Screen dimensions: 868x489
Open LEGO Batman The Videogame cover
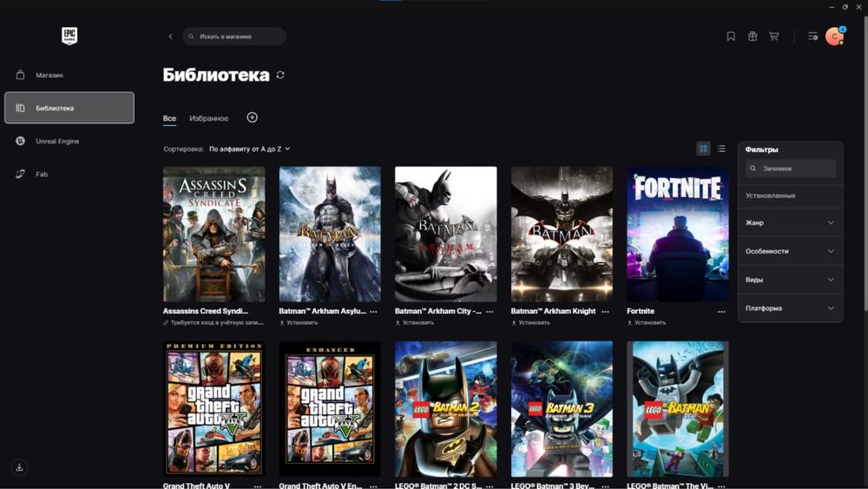tap(678, 409)
